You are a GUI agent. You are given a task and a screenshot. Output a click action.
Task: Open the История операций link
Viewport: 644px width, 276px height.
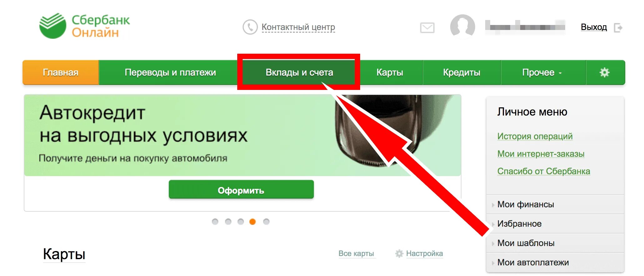pos(535,136)
